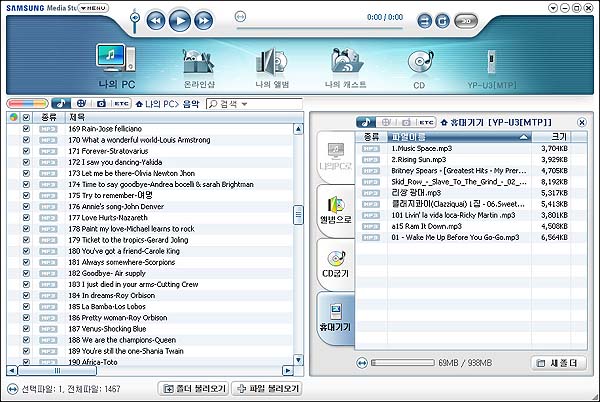Open the My Cast (나의 캐스트) icon
This screenshot has width=600, height=402.
pos(346,68)
